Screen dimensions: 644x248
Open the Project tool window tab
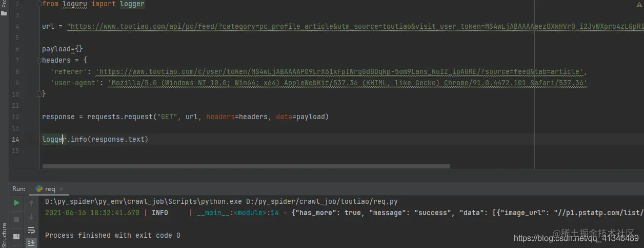[4, 5]
